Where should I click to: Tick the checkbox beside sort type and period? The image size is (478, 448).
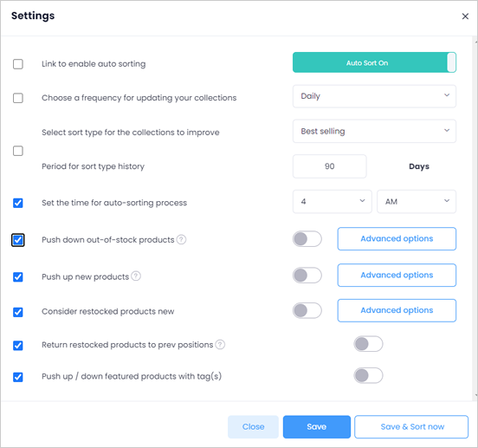point(18,151)
